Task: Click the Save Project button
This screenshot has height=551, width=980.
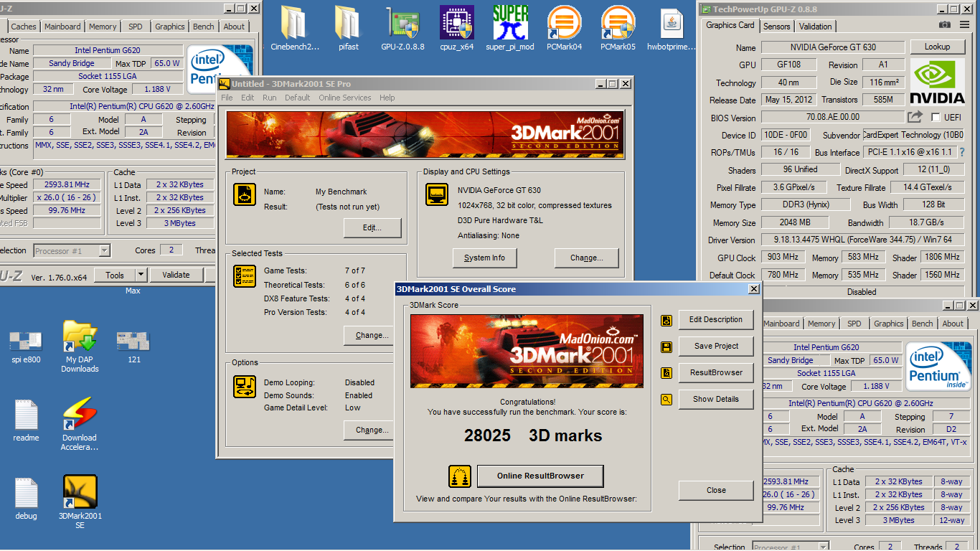Action: pyautogui.click(x=716, y=347)
